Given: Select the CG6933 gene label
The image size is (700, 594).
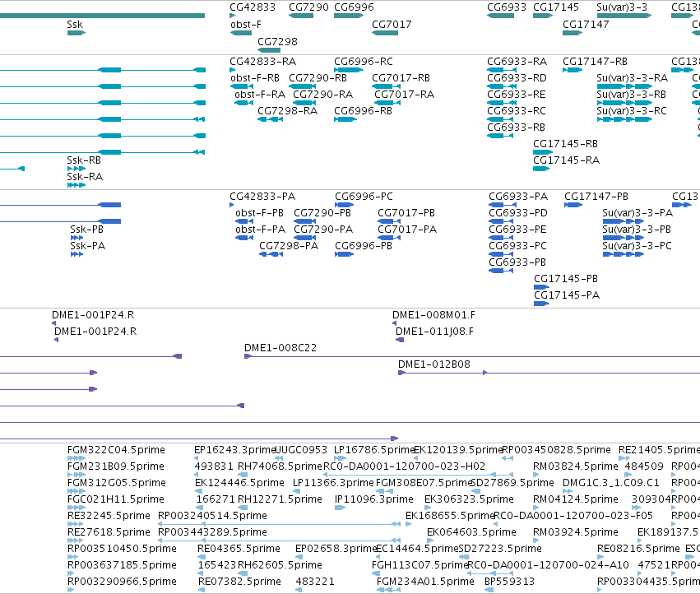Looking at the screenshot, I should 507,7.
